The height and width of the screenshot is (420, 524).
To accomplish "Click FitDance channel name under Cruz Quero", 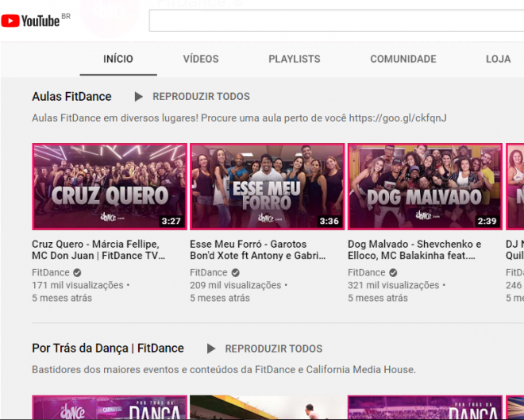I will (x=51, y=272).
